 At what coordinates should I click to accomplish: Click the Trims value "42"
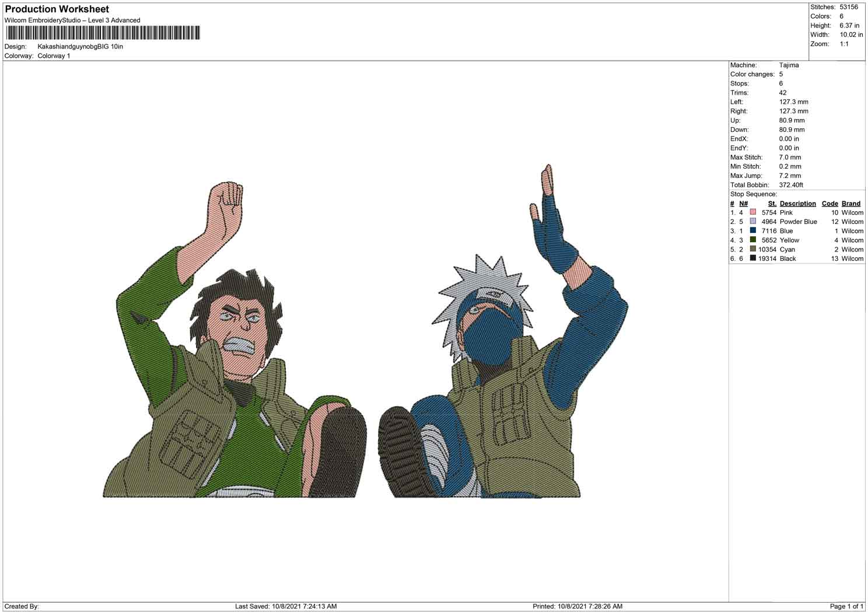point(783,93)
